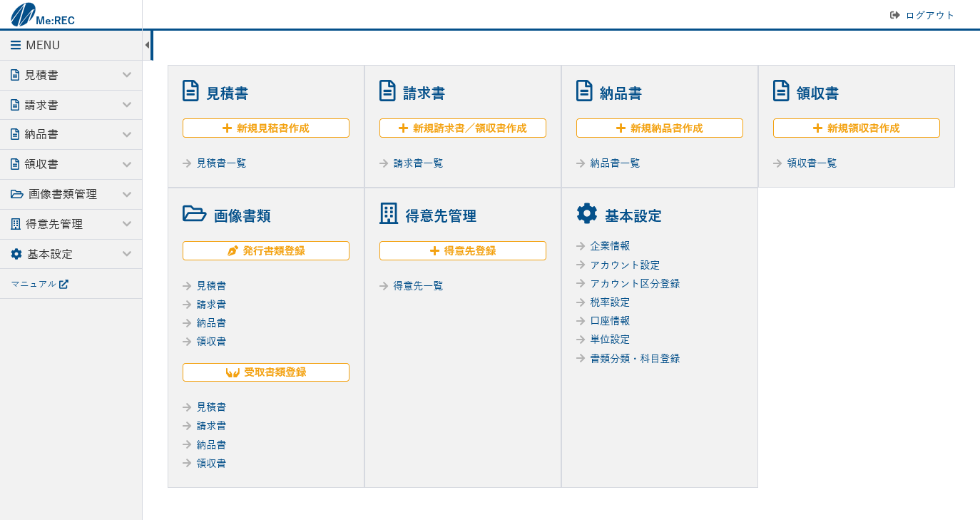Open 請求書 under 発行書類登録
Viewport: 980px width, 520px height.
click(211, 305)
